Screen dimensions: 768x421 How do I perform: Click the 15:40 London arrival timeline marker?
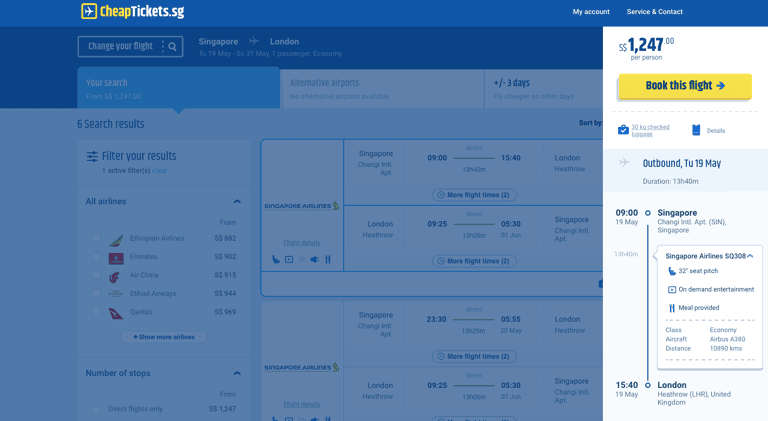pyautogui.click(x=648, y=385)
